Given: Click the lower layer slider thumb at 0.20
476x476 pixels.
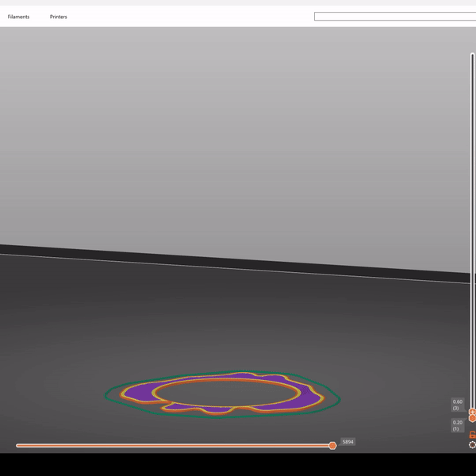Looking at the screenshot, I should coord(472,418).
